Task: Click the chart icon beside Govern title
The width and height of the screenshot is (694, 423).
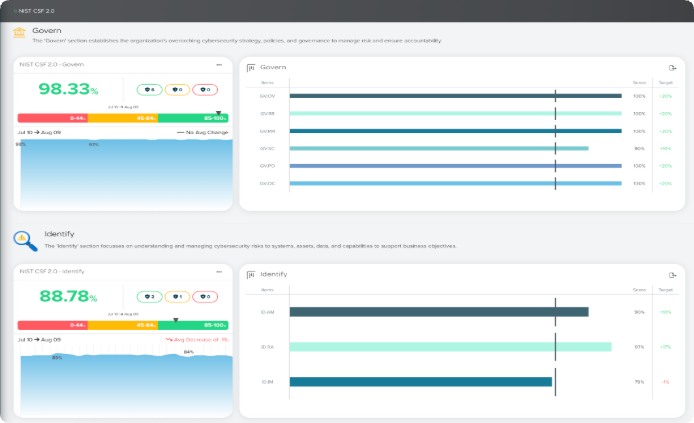Action: coord(251,68)
